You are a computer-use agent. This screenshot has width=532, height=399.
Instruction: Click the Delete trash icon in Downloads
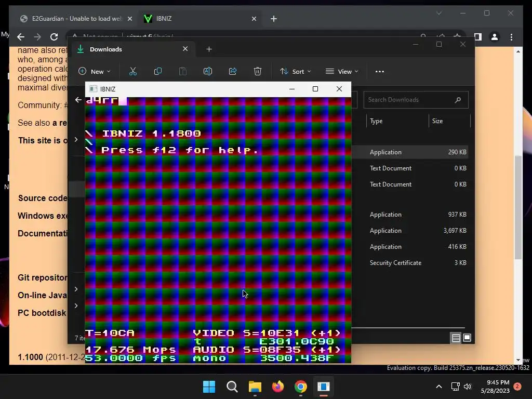point(258,71)
